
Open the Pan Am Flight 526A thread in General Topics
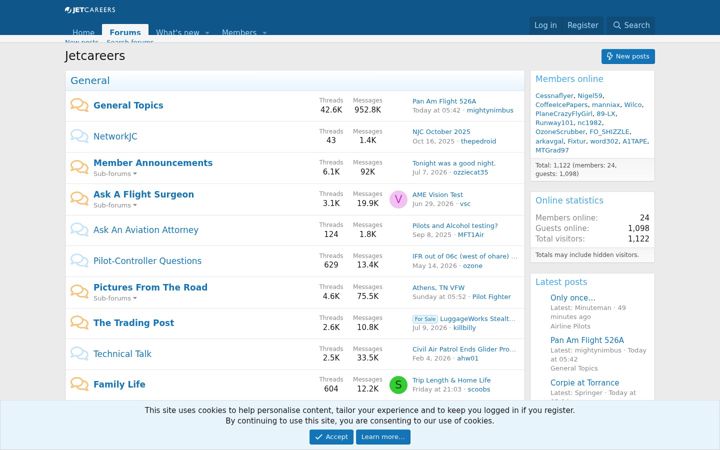click(x=444, y=101)
